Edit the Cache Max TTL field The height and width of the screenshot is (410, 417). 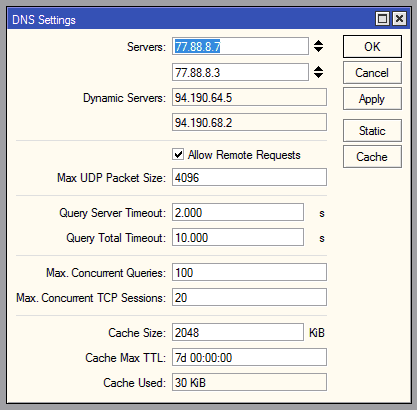tap(249, 357)
